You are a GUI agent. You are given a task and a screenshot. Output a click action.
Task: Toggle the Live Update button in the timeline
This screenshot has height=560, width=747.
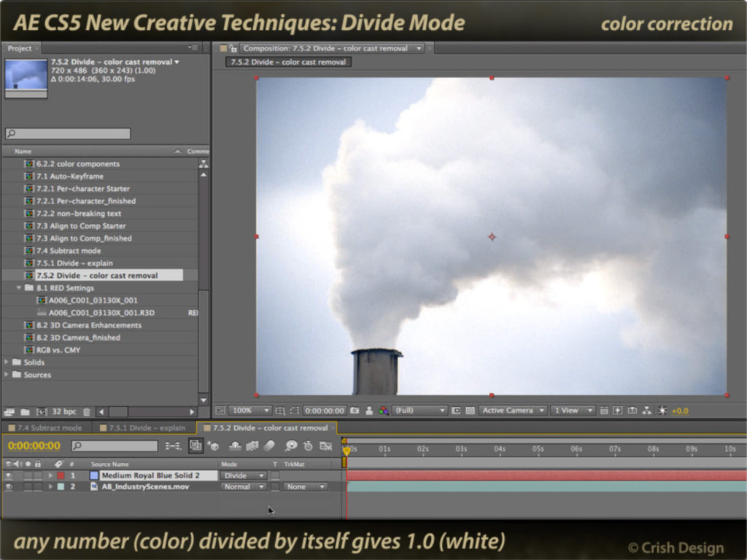point(196,446)
